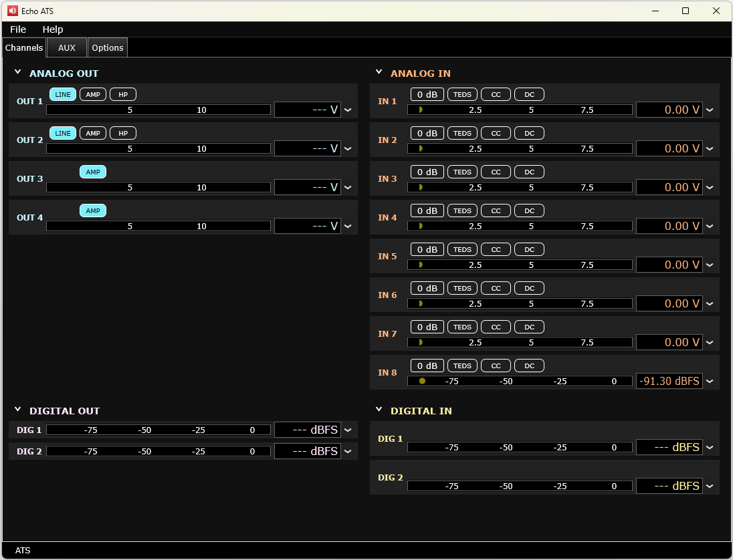The height and width of the screenshot is (560, 733).
Task: Toggle LINE mode on OUT 1
Action: [x=63, y=95]
